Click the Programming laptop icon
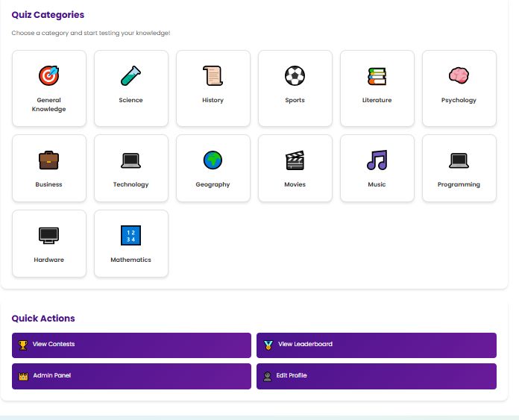 459,160
